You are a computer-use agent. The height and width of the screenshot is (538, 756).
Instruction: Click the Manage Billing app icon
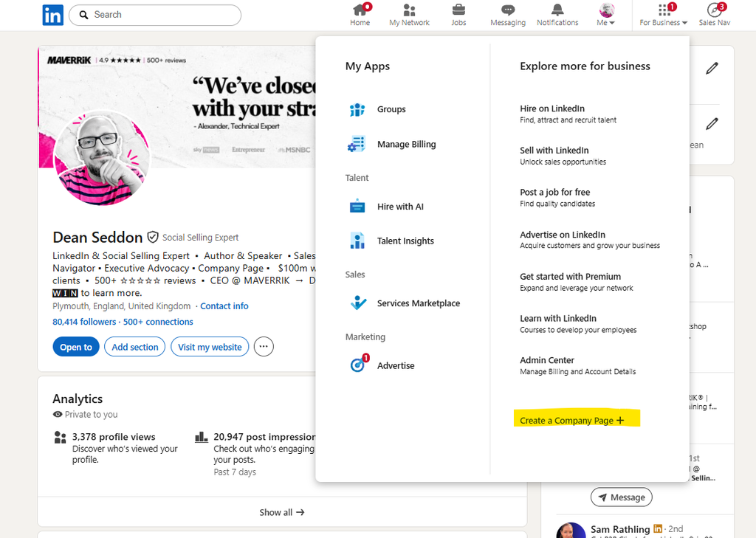point(357,144)
